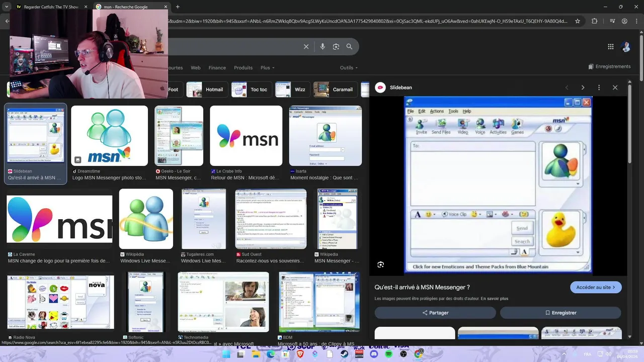644x362 pixels.
Task: Open the Google apps grid
Action: pyautogui.click(x=611, y=47)
